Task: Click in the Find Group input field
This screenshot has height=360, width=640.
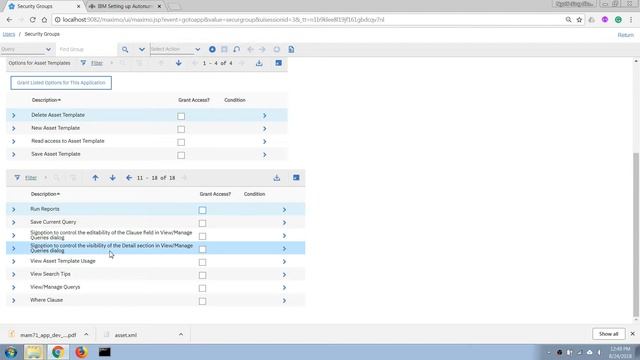Action: coord(86,49)
